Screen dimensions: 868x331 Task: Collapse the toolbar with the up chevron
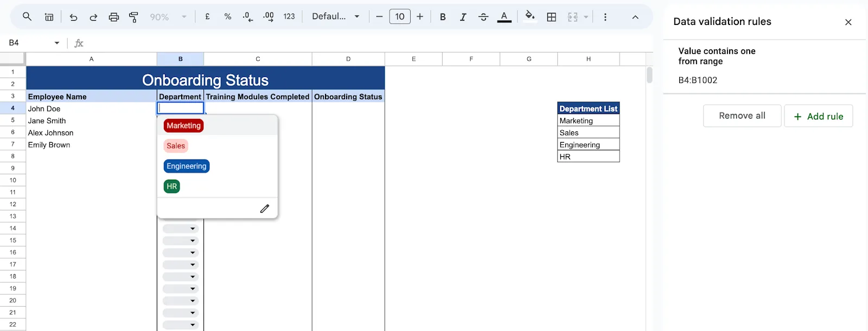[635, 17]
